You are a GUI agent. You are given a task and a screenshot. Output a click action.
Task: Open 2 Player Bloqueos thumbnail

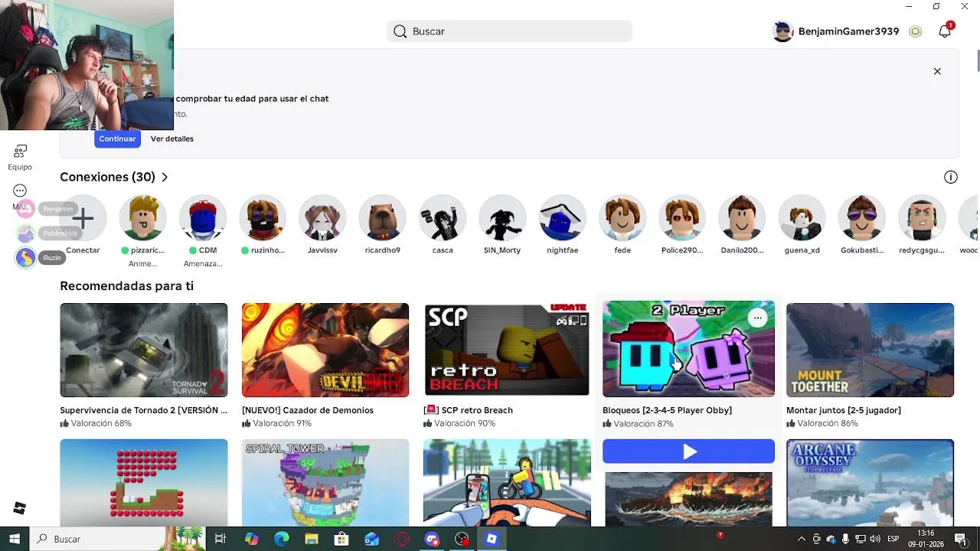[688, 349]
